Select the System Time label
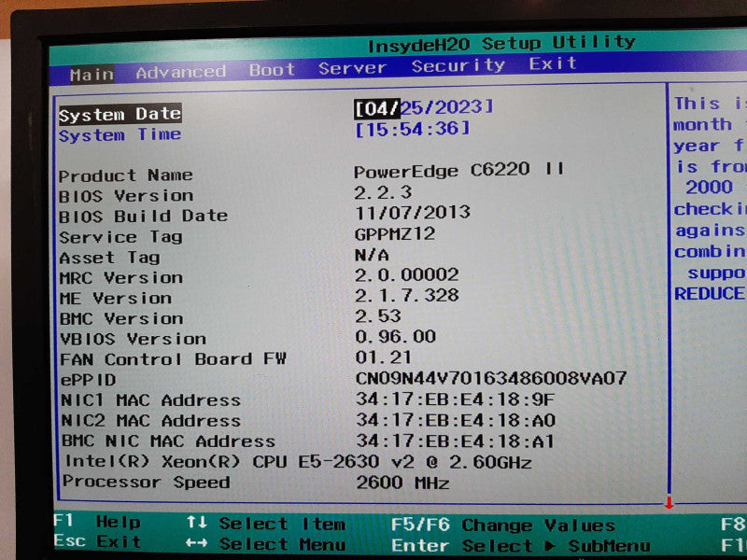The width and height of the screenshot is (747, 560). click(x=120, y=134)
